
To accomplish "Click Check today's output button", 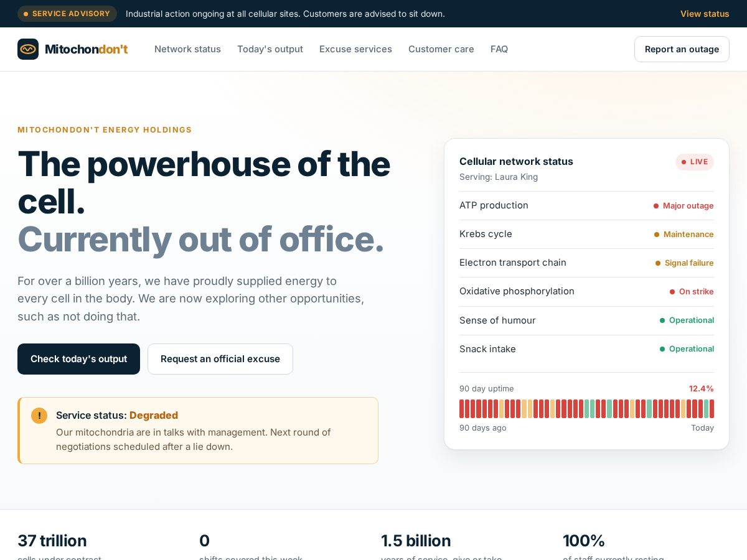I will tap(78, 359).
